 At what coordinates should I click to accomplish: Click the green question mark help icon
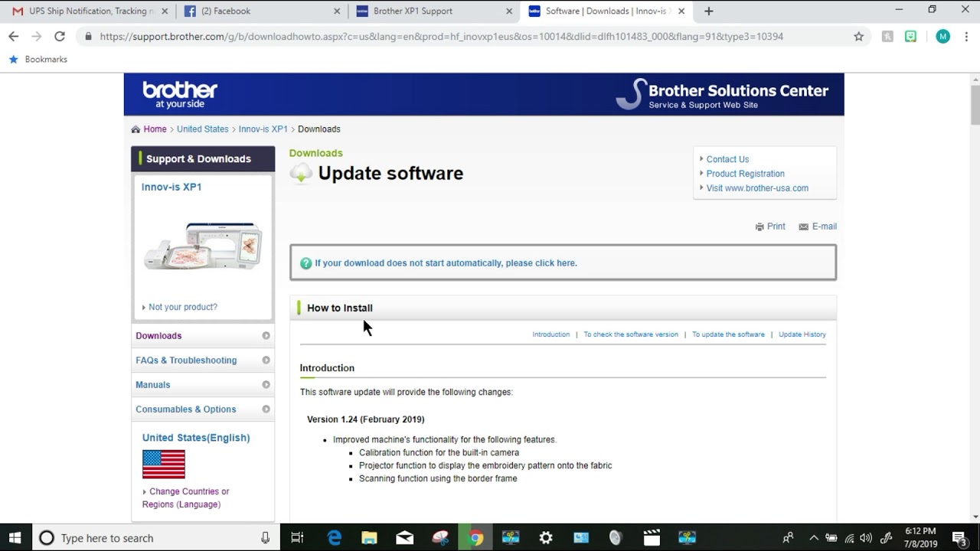pyautogui.click(x=306, y=263)
